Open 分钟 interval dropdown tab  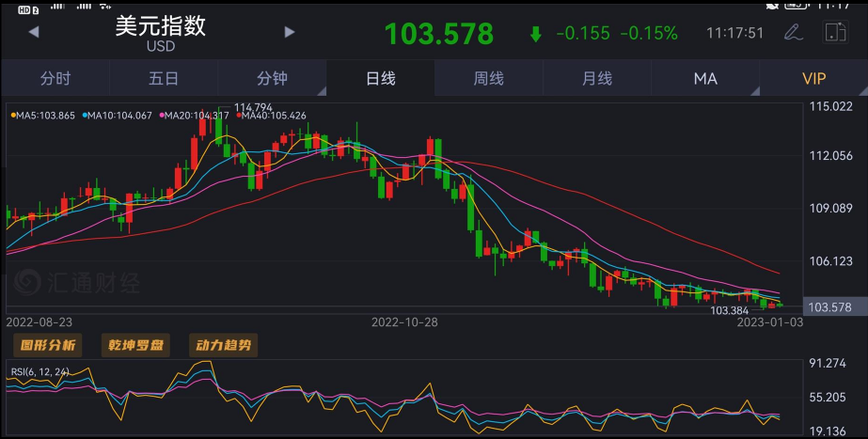coord(272,79)
